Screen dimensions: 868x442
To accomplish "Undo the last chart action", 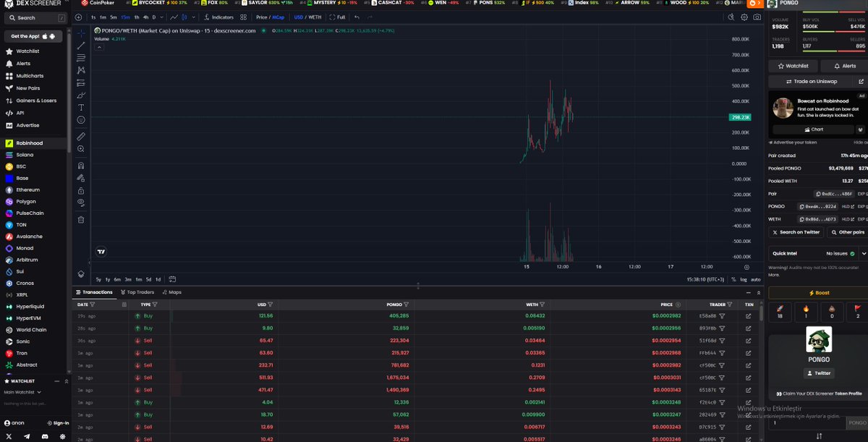I will (x=357, y=17).
